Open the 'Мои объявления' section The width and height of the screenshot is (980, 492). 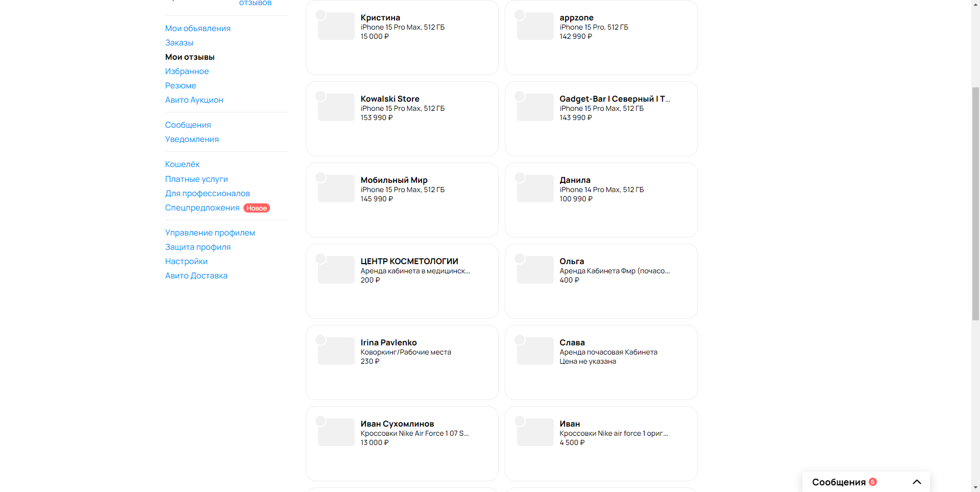pos(198,28)
